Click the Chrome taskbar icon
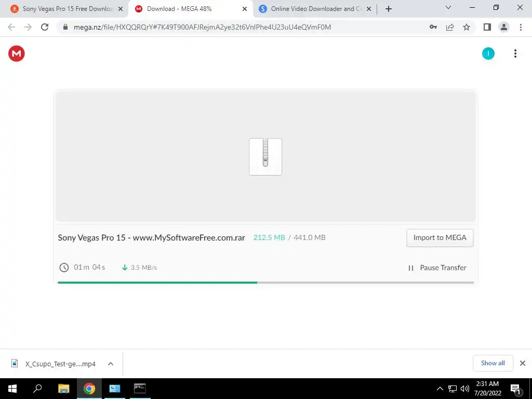Image resolution: width=532 pixels, height=399 pixels. pyautogui.click(x=89, y=389)
